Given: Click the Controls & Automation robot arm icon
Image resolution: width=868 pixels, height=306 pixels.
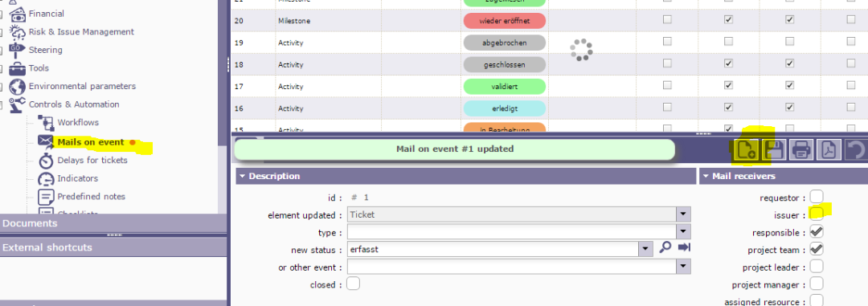Looking at the screenshot, I should point(18,104).
